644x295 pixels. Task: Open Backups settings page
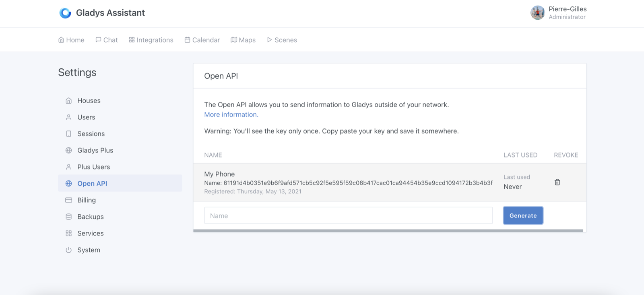120,217
